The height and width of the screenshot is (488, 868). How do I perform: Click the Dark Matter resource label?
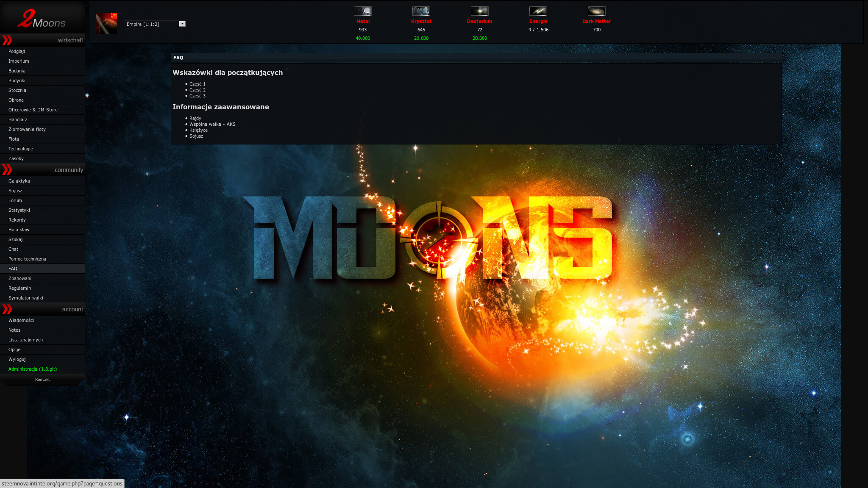[597, 21]
